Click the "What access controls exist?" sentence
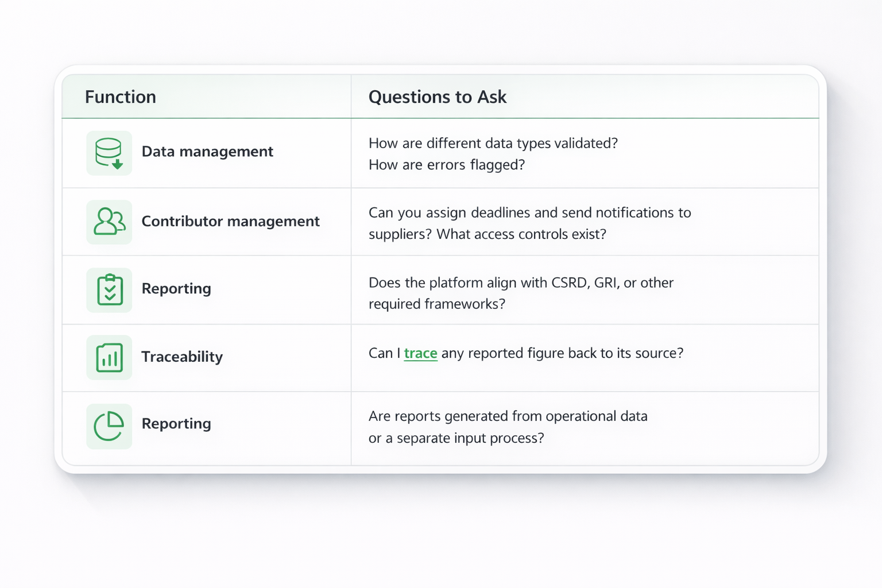Screen dimensions: 882x588 (521, 234)
